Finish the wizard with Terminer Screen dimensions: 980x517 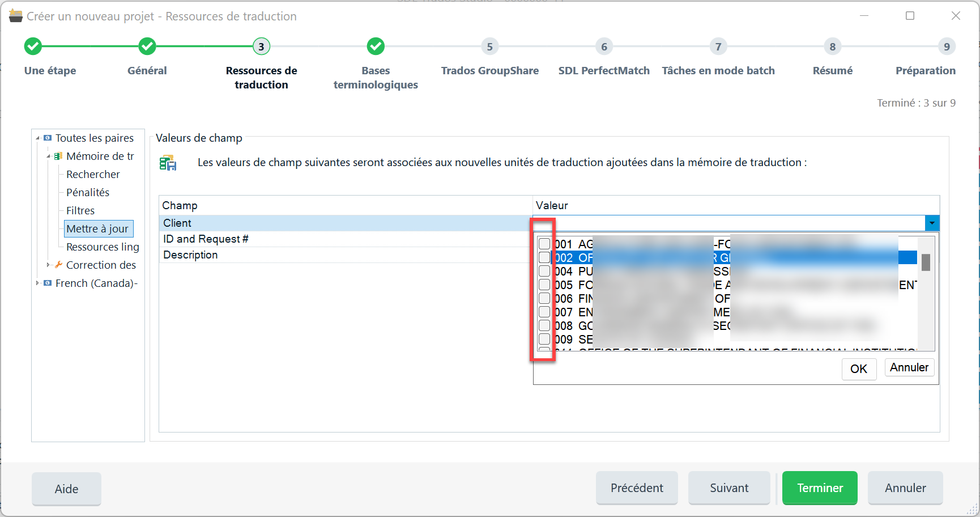coord(820,488)
